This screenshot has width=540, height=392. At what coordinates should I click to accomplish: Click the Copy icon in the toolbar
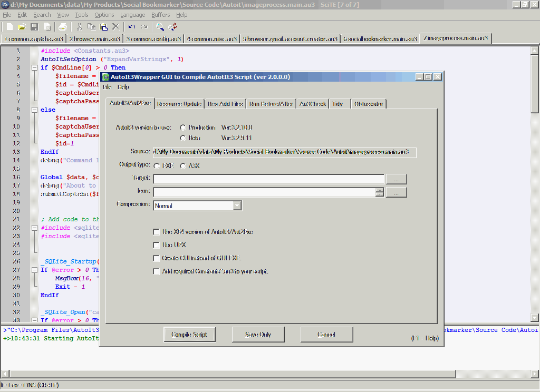coord(91,27)
